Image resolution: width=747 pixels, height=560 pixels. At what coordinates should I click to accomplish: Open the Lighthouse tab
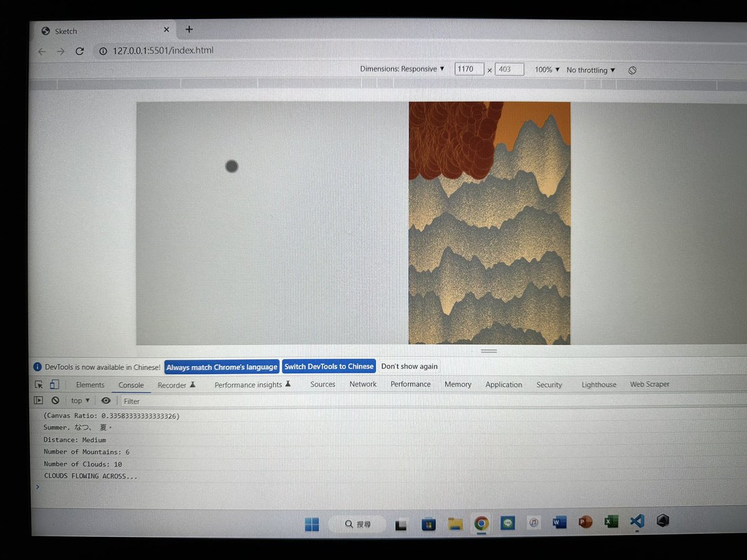click(599, 385)
